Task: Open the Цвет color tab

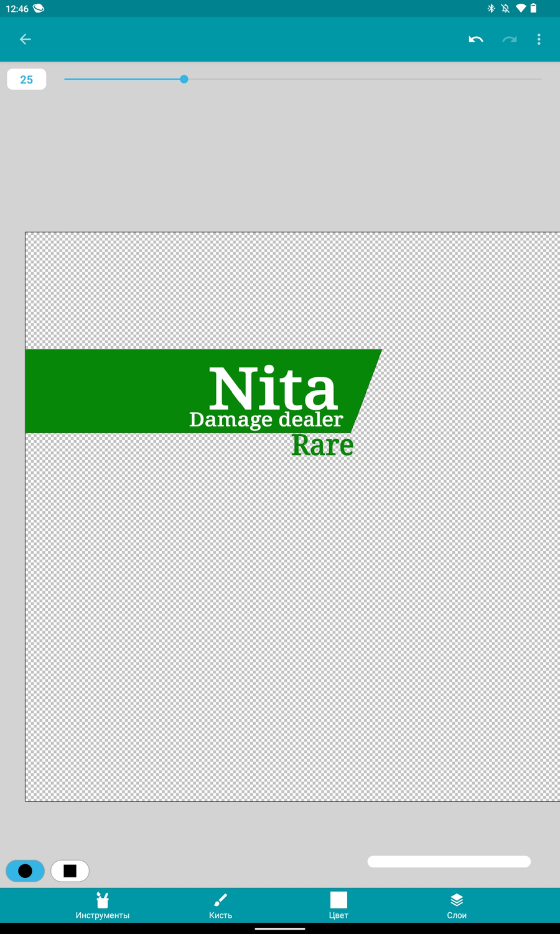Action: (x=338, y=905)
